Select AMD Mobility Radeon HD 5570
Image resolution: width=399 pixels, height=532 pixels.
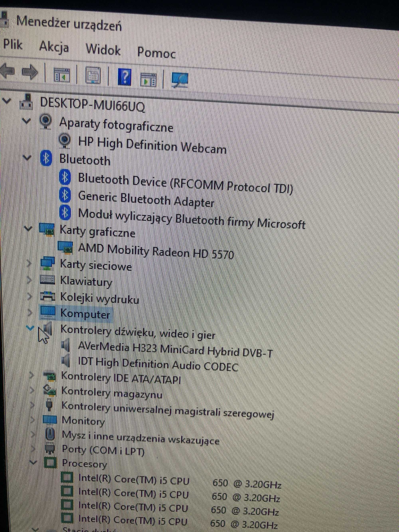coord(156,252)
